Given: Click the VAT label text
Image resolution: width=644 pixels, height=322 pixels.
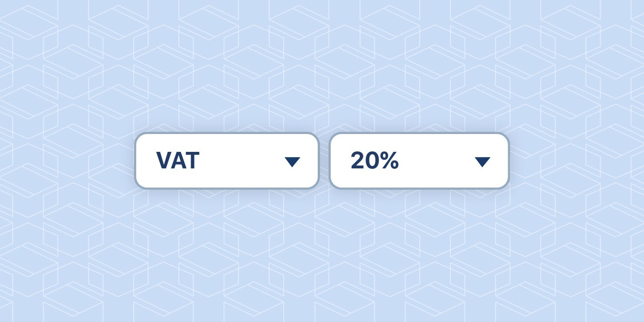Looking at the screenshot, I should pos(178,161).
